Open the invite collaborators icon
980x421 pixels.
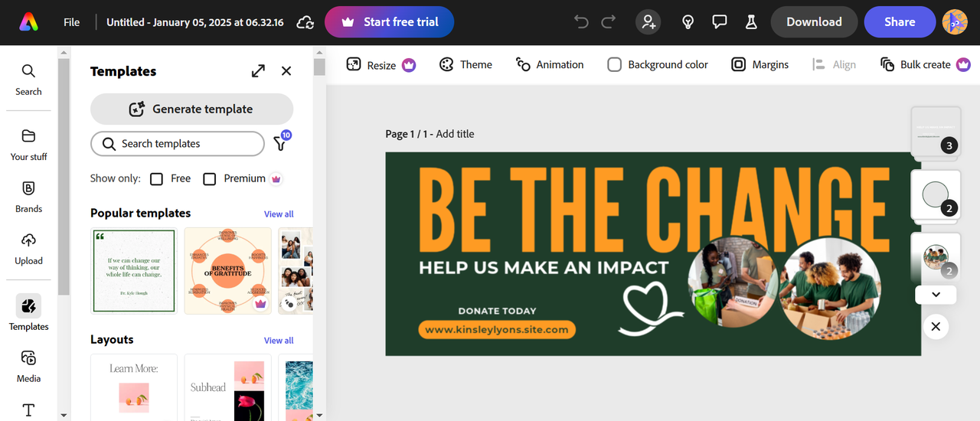(648, 22)
